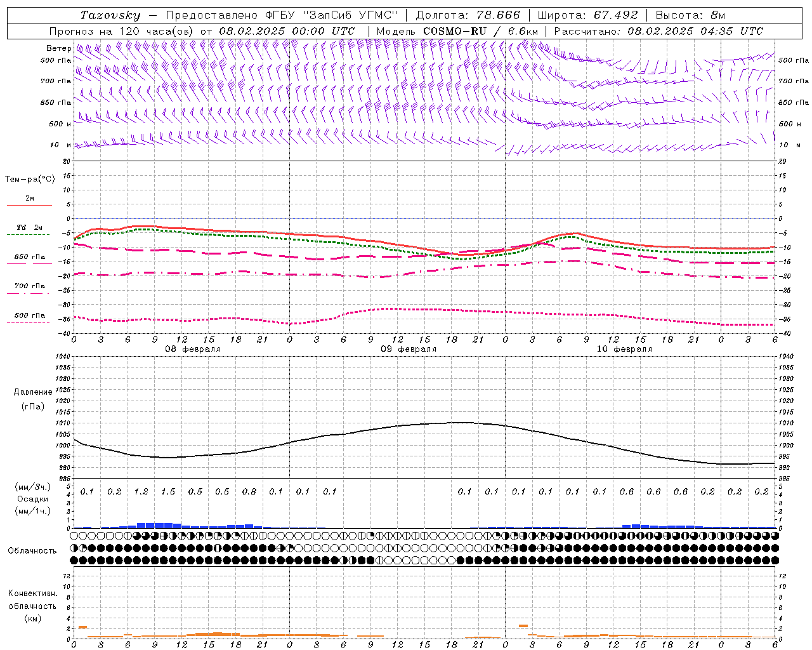Click the (гПа) pressure unit label
Image resolution: width=812 pixels, height=650 pixels.
click(33, 406)
